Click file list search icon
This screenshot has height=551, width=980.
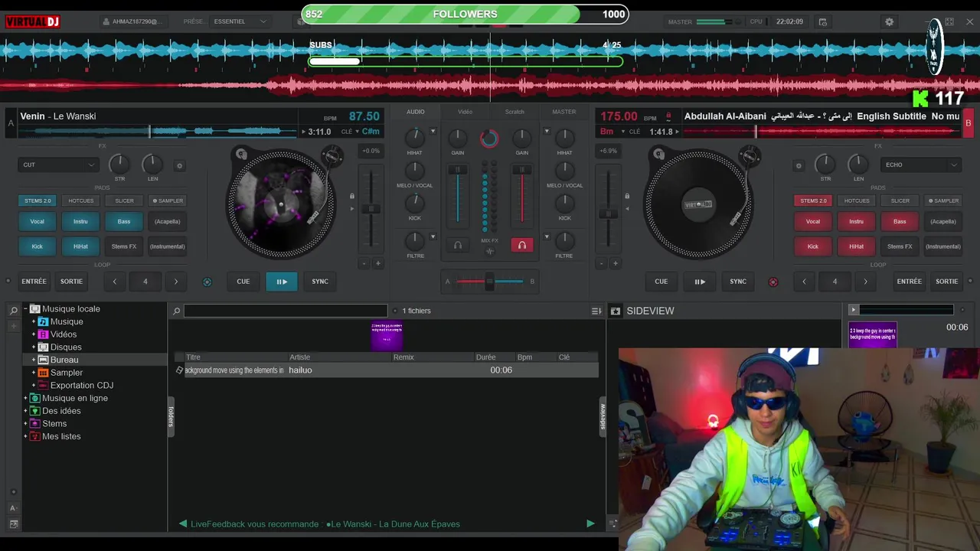coord(176,311)
